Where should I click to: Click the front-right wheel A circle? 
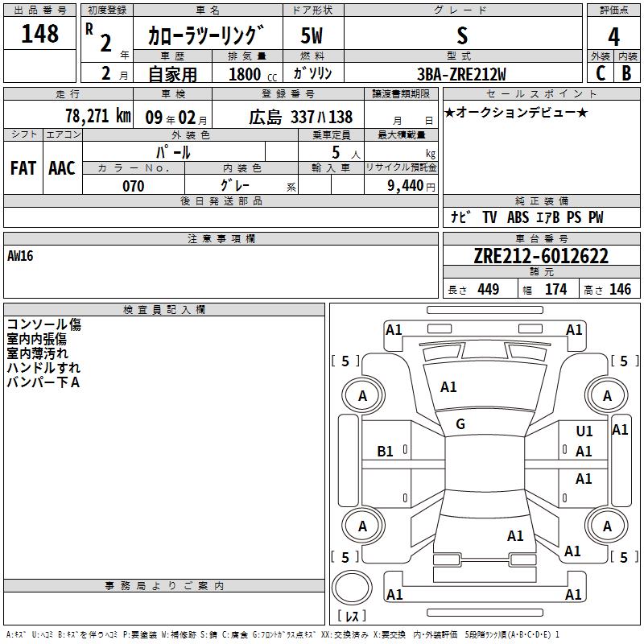tap(607, 395)
